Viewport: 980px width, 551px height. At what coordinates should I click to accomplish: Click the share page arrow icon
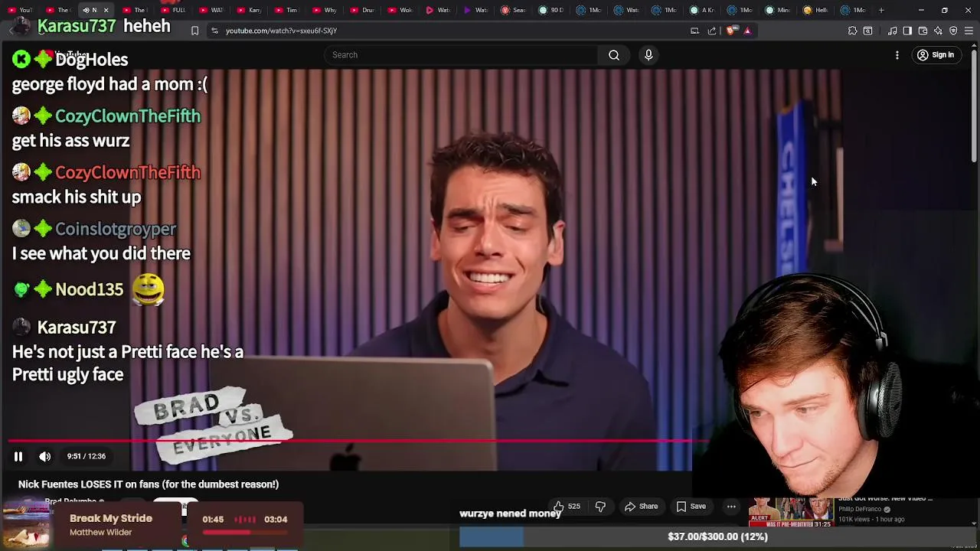(712, 31)
